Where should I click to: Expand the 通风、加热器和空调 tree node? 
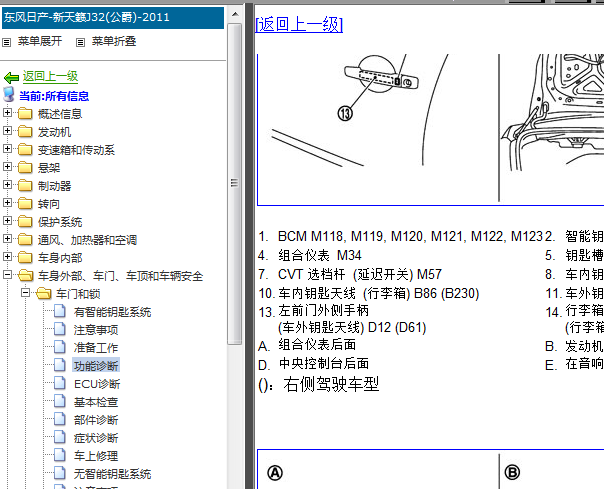[7, 239]
